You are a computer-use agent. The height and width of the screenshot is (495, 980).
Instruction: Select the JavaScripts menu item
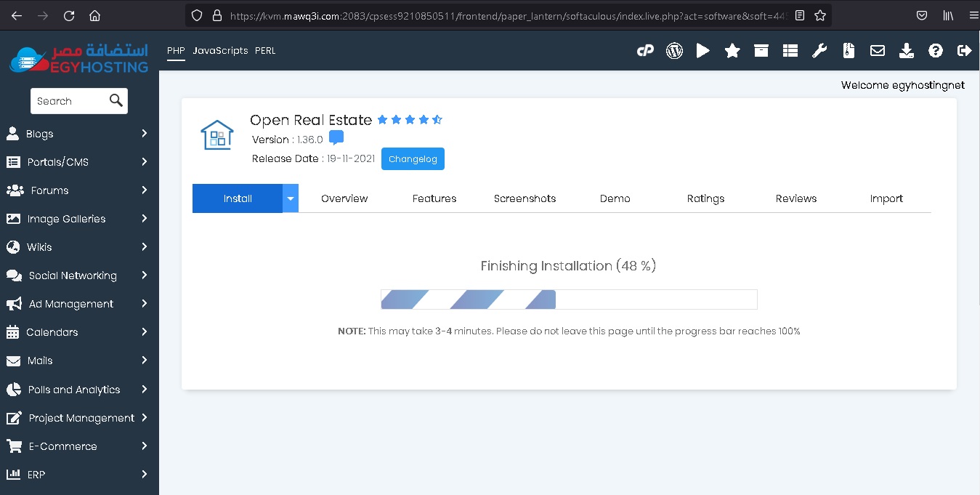pyautogui.click(x=220, y=51)
